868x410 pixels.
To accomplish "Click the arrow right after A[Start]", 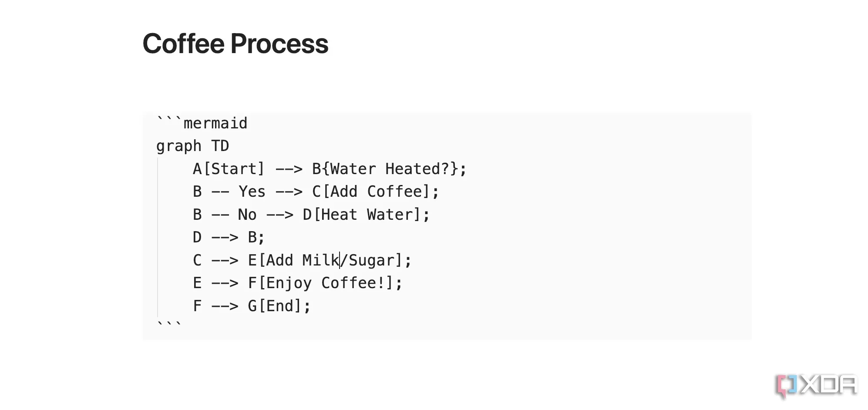I will (x=289, y=169).
